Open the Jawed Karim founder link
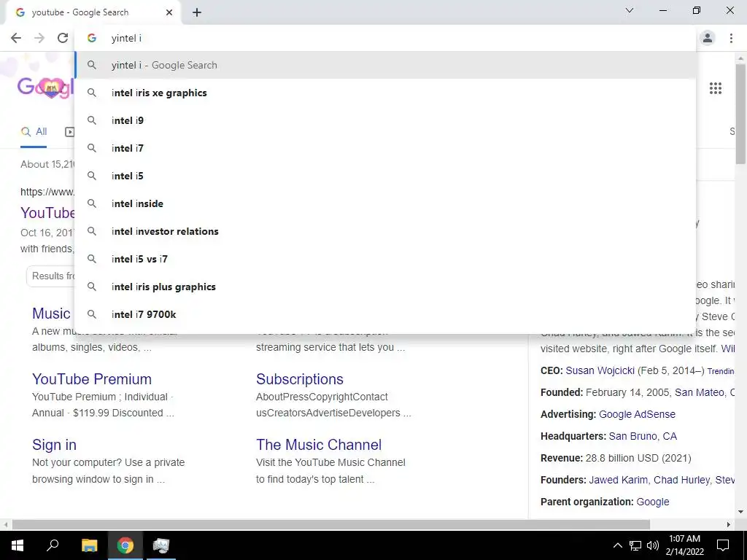This screenshot has height=560, width=747. [618, 480]
